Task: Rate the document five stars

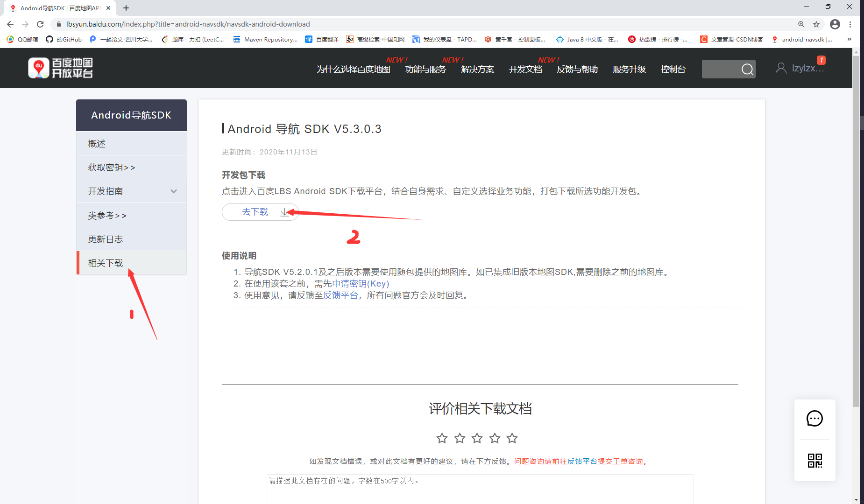Action: [x=512, y=438]
